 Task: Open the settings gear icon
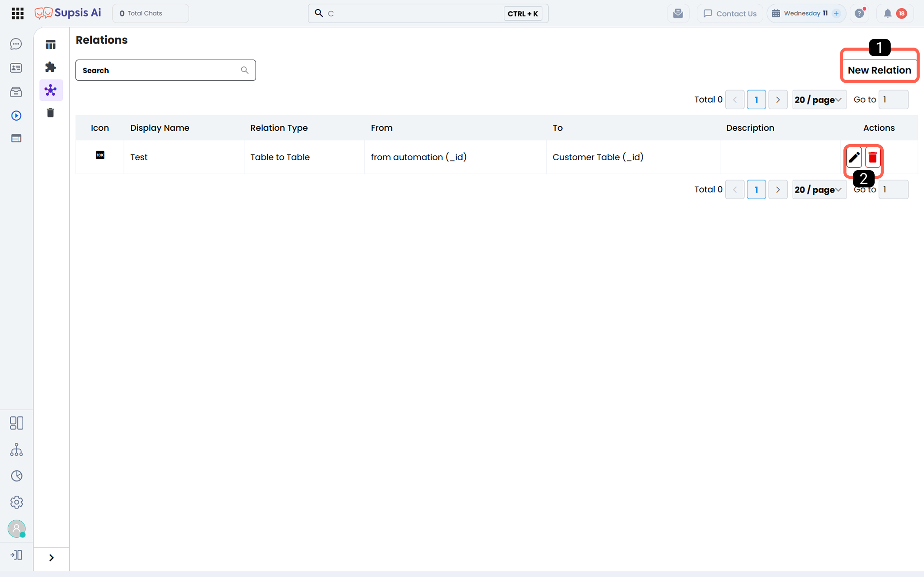coord(16,502)
